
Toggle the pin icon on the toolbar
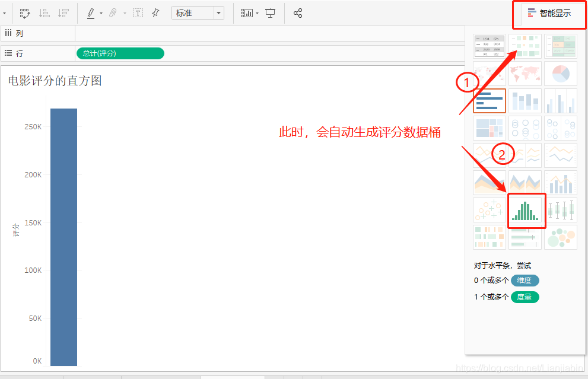156,12
